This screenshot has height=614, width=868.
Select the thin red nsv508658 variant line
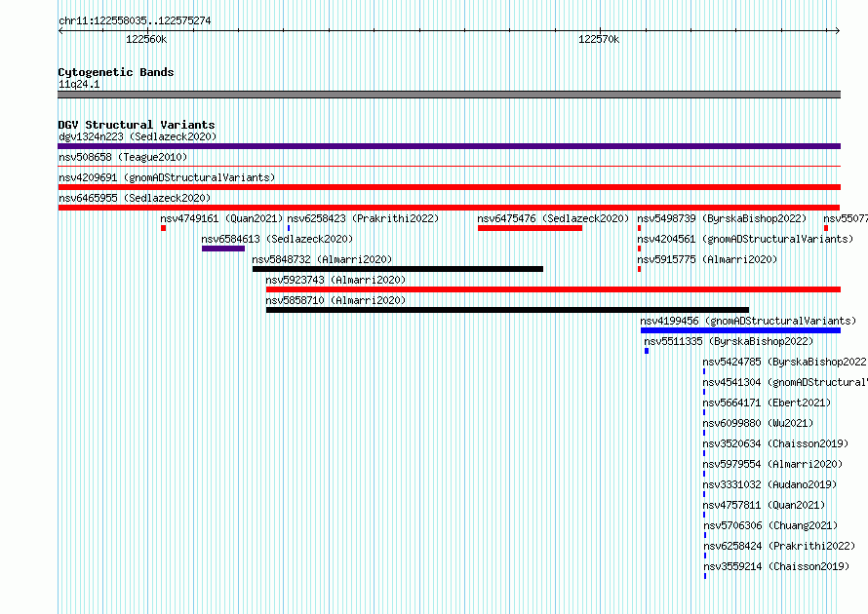tap(449, 166)
